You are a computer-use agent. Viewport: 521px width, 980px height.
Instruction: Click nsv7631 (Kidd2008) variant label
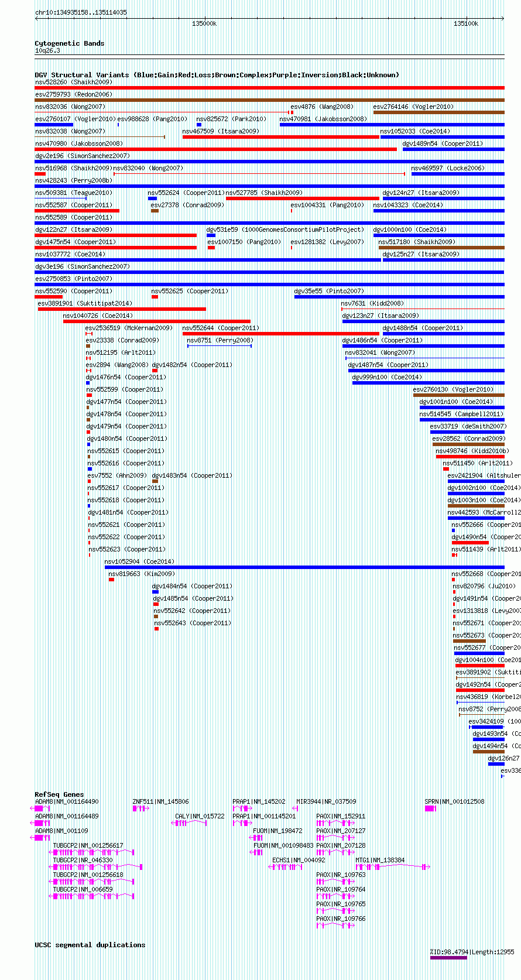click(x=372, y=303)
